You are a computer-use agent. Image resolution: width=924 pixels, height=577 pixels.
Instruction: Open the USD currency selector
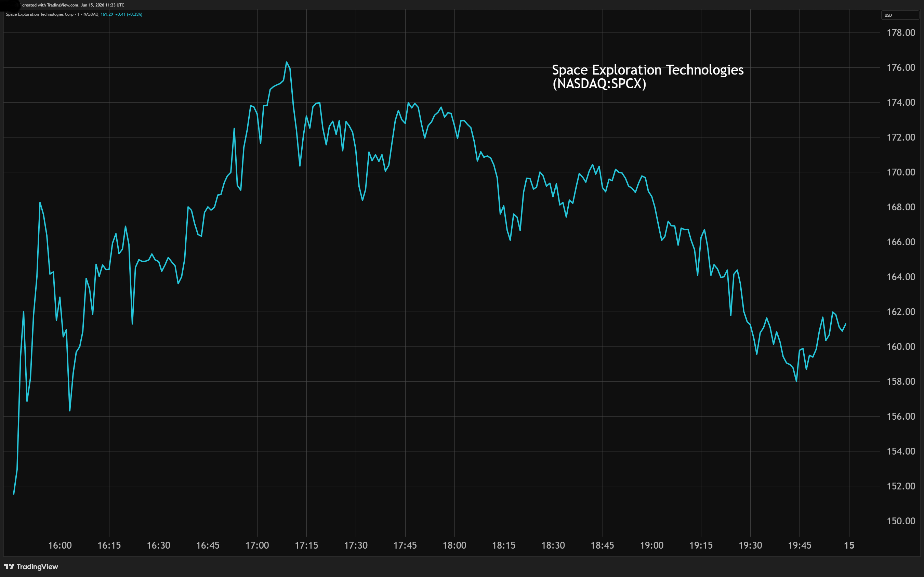[x=900, y=15]
